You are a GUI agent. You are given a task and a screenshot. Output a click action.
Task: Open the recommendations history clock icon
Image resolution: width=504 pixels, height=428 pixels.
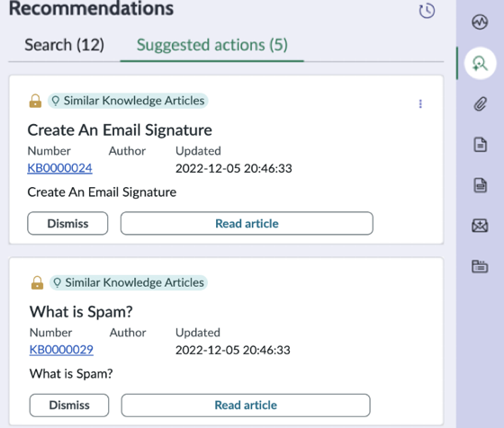tap(427, 11)
